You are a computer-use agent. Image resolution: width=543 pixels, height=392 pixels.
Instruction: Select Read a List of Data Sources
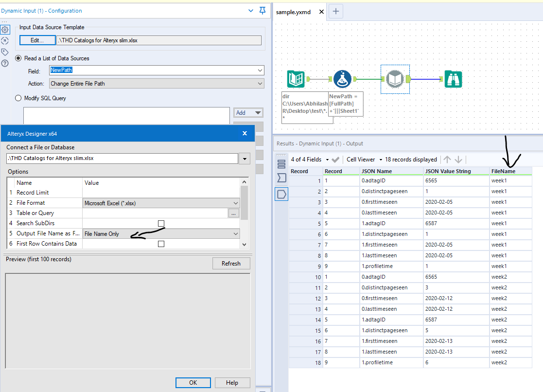[19, 58]
